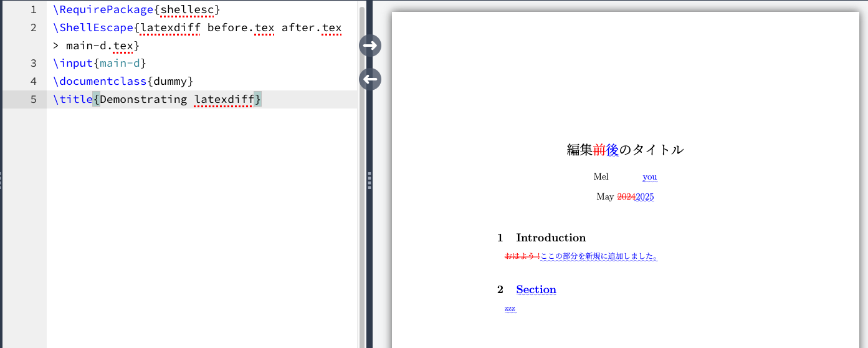
Task: Click the word shellesc in line 1
Action: point(187,10)
